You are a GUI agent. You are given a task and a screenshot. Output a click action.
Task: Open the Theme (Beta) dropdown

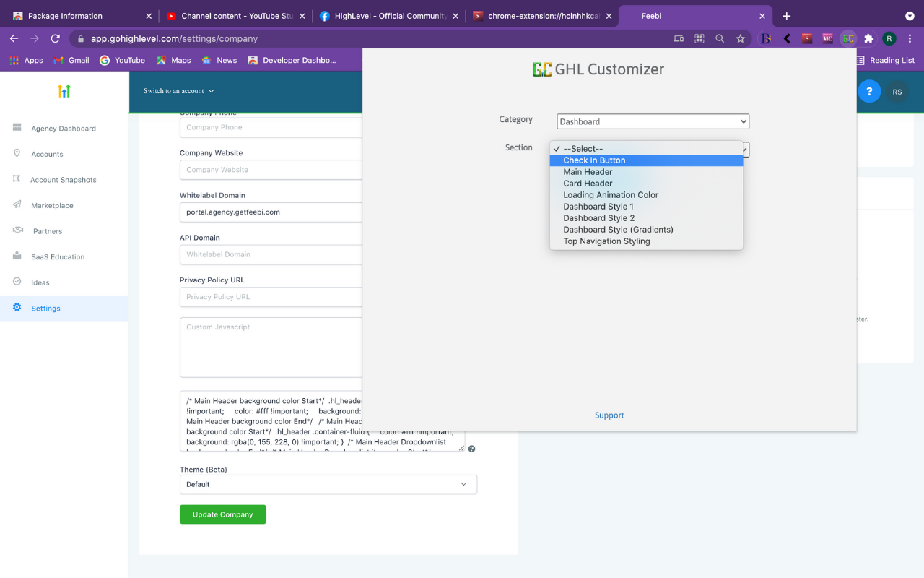click(x=328, y=484)
